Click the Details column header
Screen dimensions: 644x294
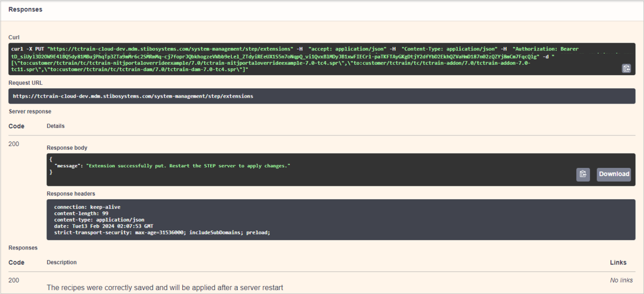pos(55,126)
